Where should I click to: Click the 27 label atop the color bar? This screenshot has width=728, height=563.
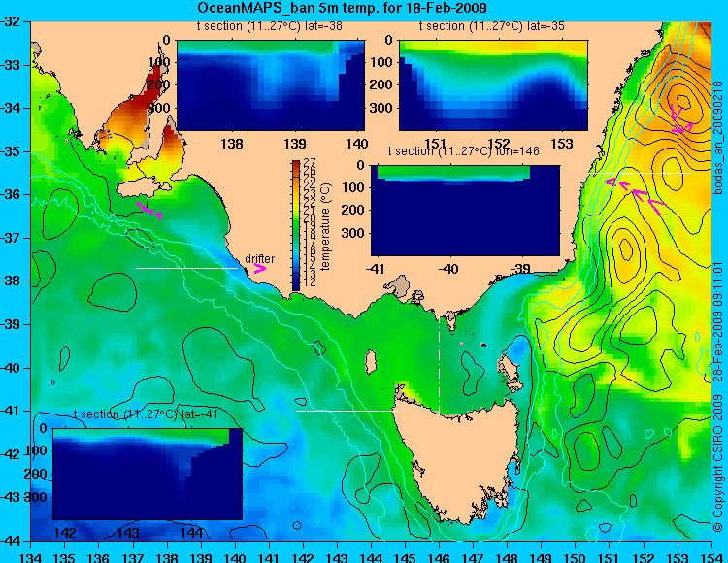[310, 162]
